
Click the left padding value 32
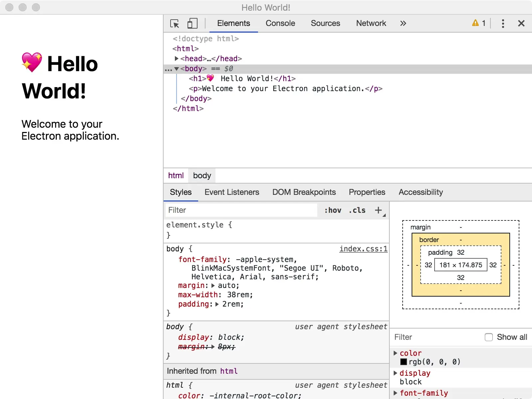click(428, 265)
